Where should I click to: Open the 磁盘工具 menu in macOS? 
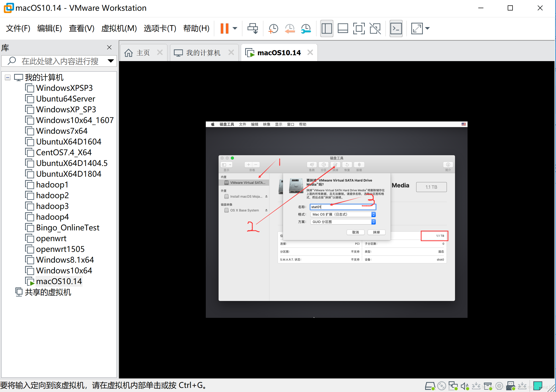click(227, 124)
